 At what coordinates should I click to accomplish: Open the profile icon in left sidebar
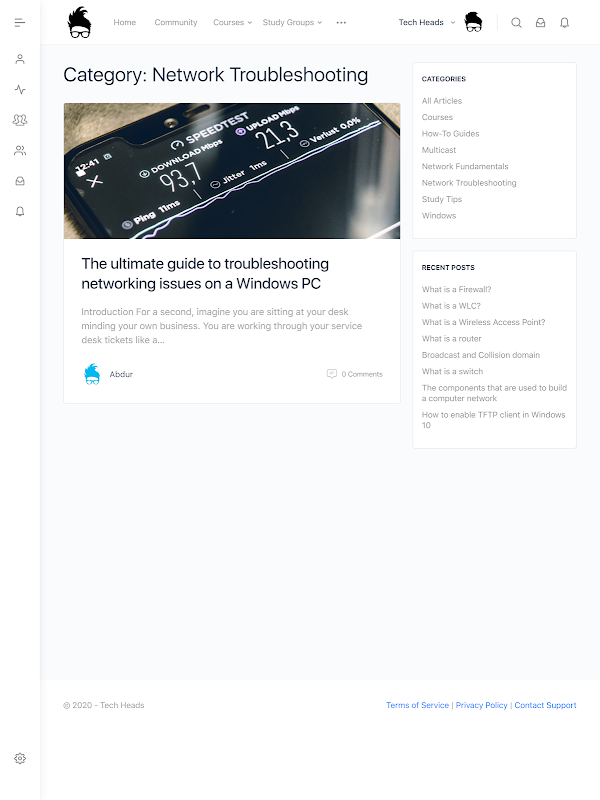pyautogui.click(x=20, y=59)
